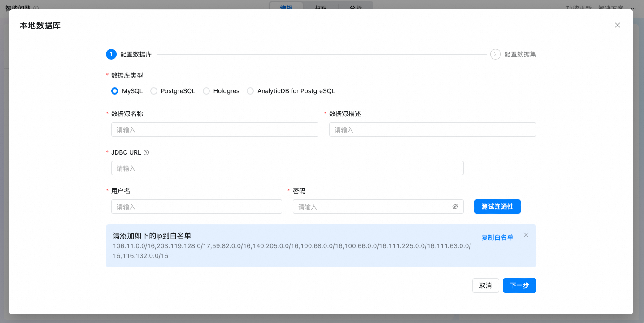Image resolution: width=644 pixels, height=323 pixels.
Task: Select step 1 配置数据库 circle
Action: pos(111,54)
